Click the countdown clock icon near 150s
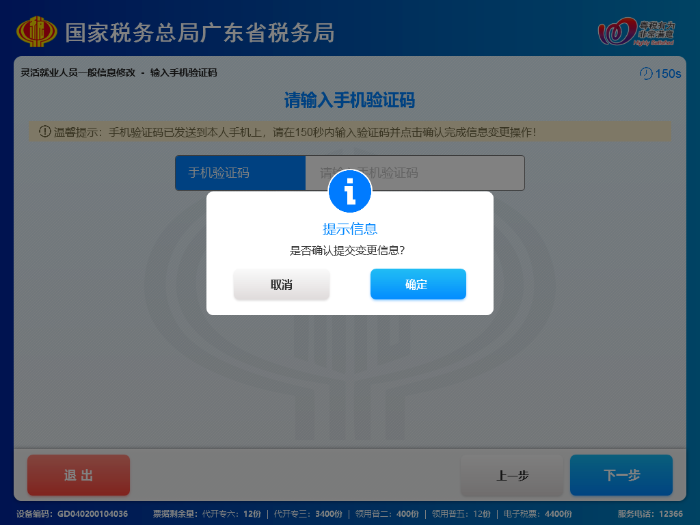The width and height of the screenshot is (700, 525). pos(646,73)
